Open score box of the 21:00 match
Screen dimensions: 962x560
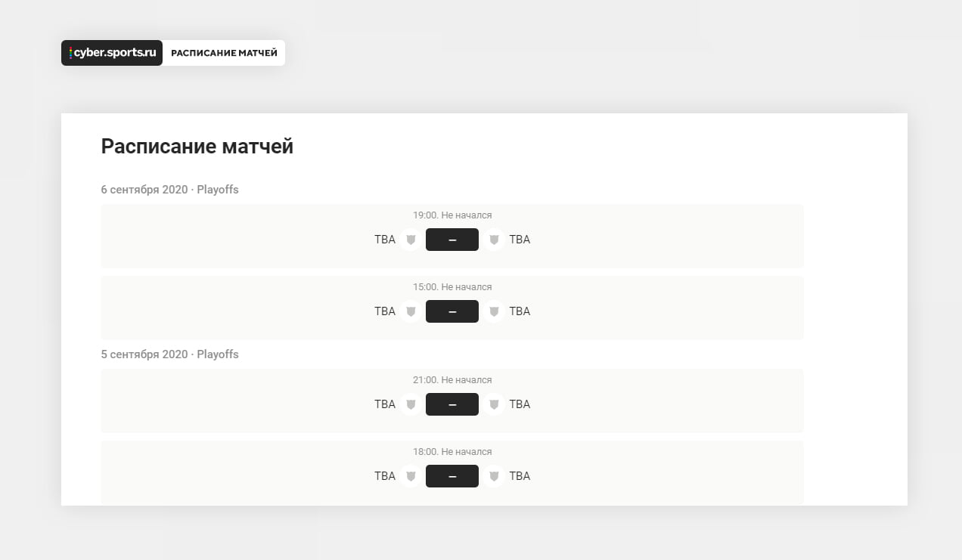tap(452, 404)
